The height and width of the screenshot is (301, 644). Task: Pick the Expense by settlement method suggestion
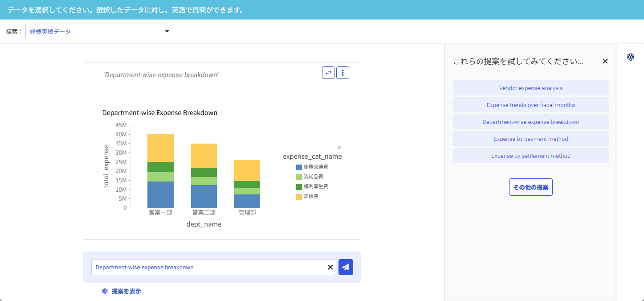point(531,156)
